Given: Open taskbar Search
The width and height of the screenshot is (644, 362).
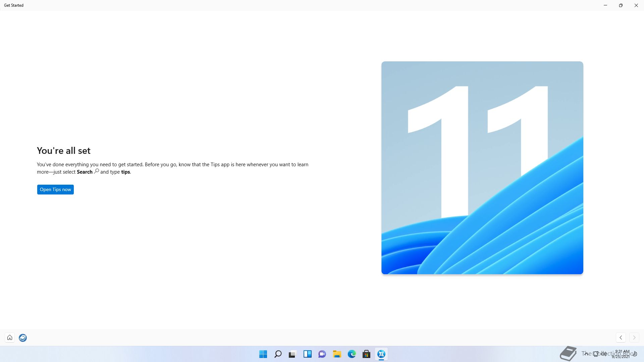Looking at the screenshot, I should click(x=278, y=354).
